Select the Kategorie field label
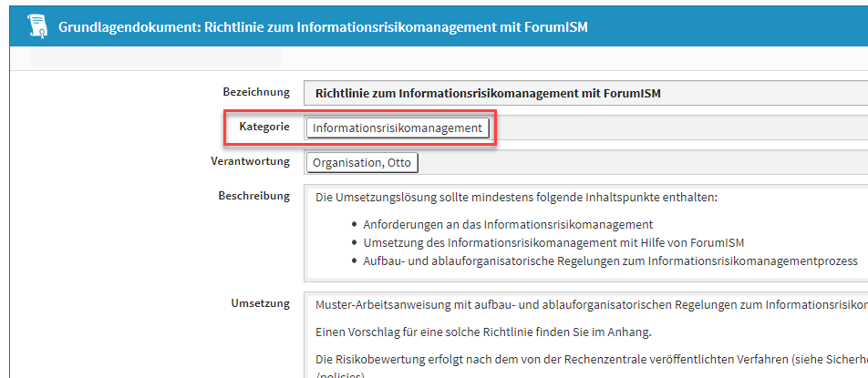 [x=264, y=127]
